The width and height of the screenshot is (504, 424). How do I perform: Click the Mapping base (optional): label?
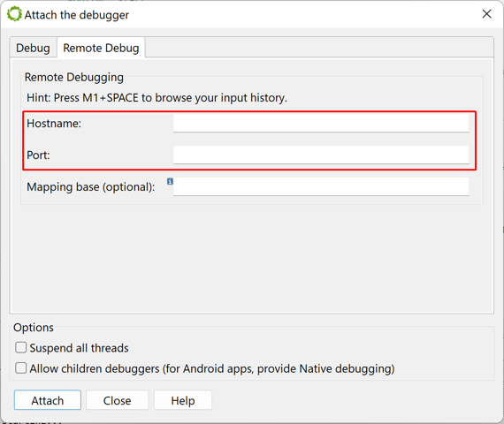(x=91, y=187)
